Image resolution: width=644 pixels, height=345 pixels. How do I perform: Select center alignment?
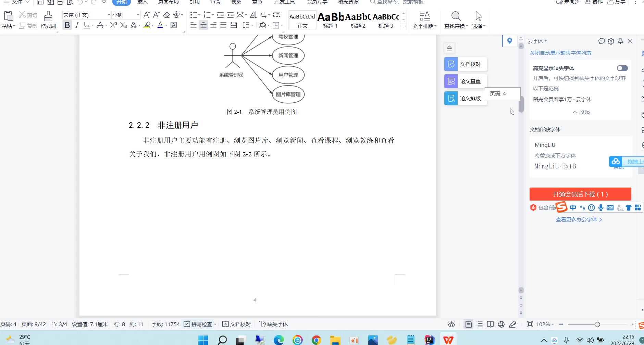click(x=203, y=25)
